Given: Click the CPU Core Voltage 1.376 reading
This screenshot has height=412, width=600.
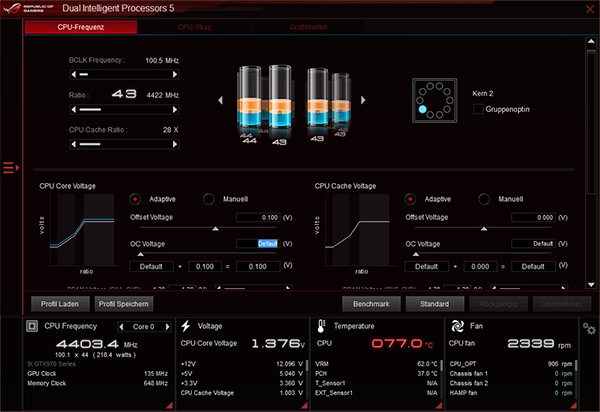Looking at the screenshot, I should 278,344.
